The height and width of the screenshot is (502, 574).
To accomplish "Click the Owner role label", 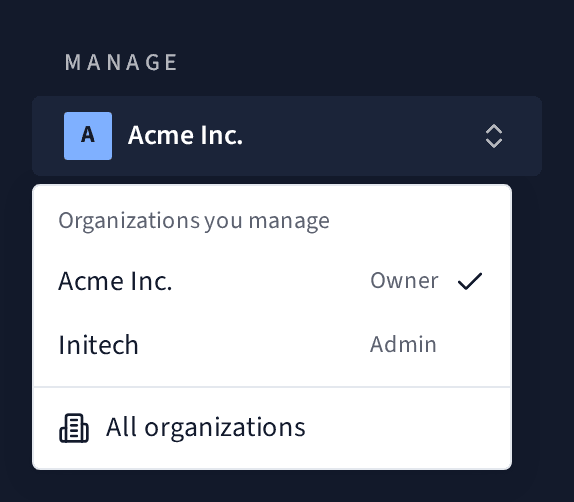I will [x=404, y=281].
